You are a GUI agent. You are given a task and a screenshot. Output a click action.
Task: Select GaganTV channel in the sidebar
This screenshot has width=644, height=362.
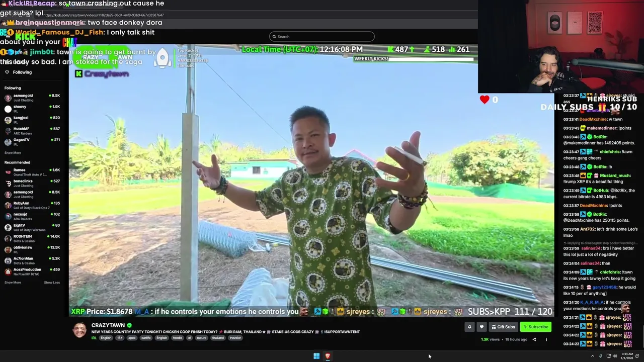32,142
